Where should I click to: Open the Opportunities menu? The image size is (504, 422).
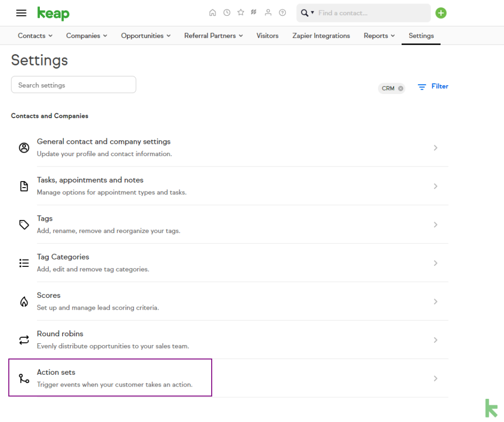146,36
